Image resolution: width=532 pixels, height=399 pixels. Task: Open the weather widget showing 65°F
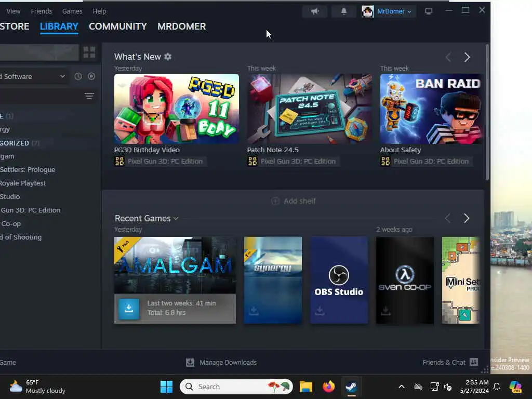(37, 387)
